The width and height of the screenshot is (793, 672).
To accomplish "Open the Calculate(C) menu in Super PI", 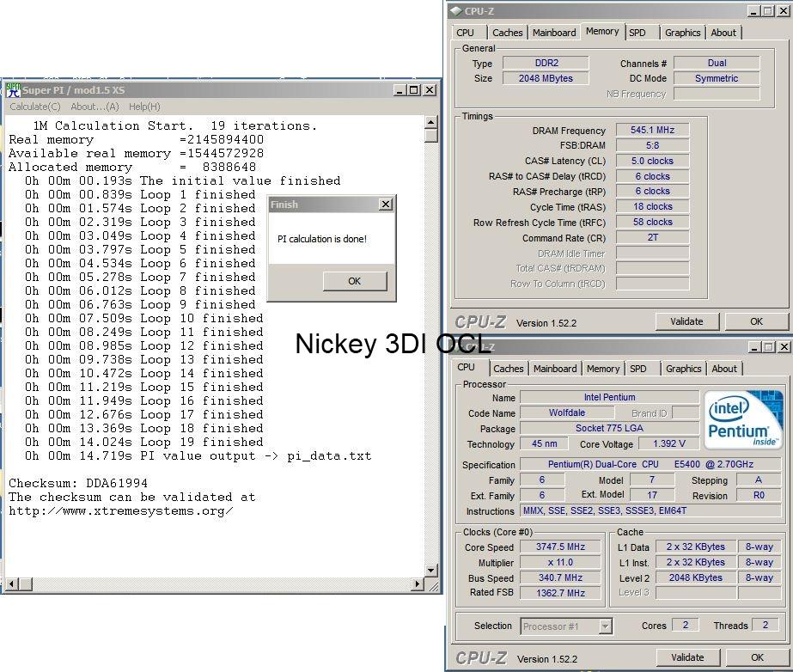I will [35, 107].
